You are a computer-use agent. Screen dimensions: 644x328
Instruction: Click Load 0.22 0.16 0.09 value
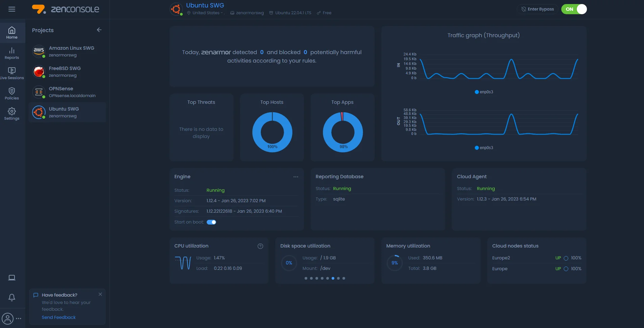point(228,268)
